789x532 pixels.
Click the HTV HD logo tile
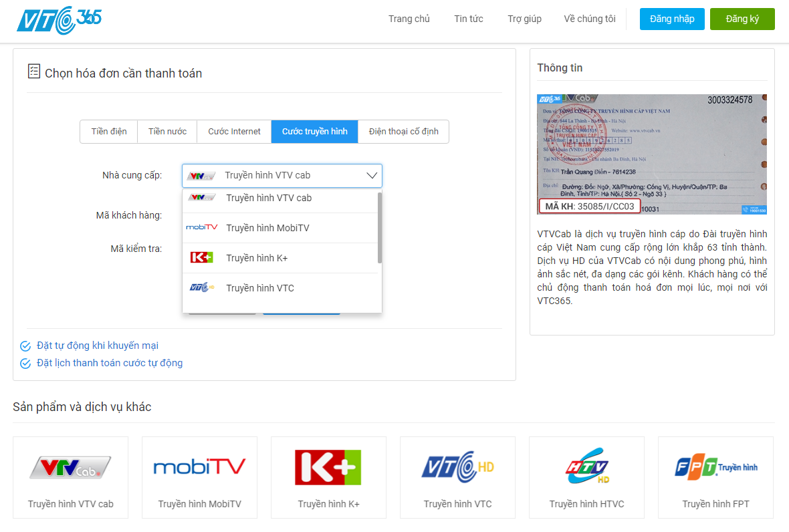(586, 467)
